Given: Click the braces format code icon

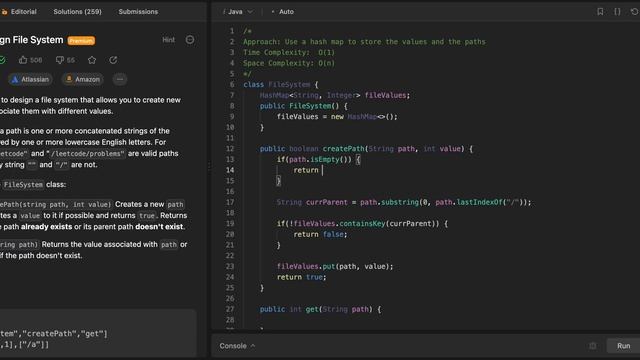Looking at the screenshot, I should 617,12.
